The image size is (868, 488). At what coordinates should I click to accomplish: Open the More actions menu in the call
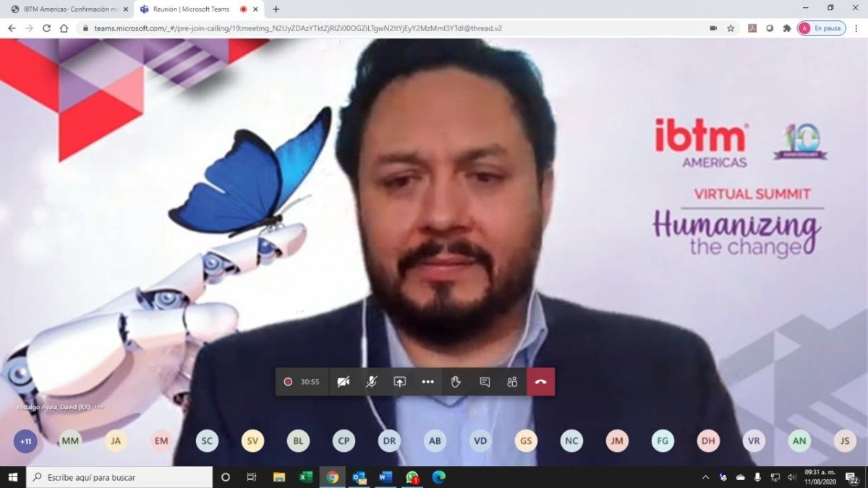(x=427, y=381)
